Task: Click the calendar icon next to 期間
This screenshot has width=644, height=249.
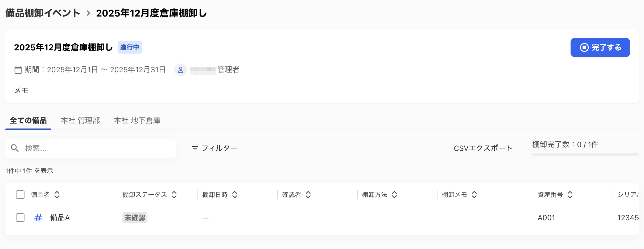Action: coord(18,70)
